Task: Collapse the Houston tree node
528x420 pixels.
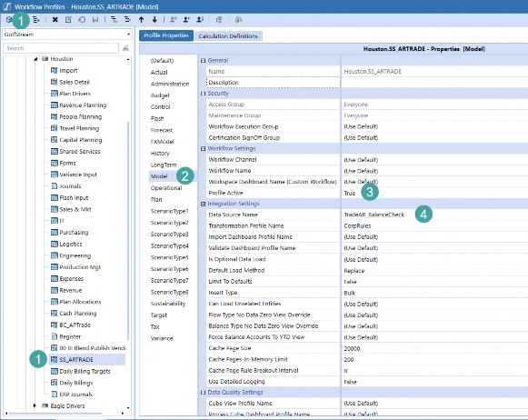Action: (x=35, y=59)
